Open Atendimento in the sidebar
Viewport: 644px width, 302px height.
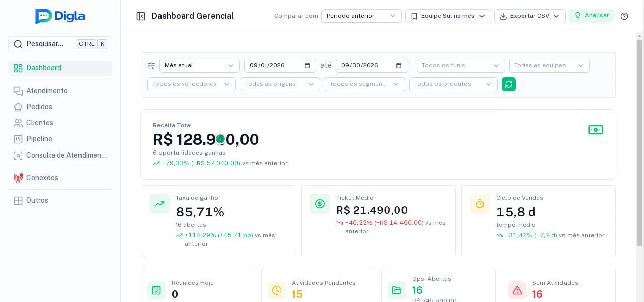click(60, 91)
